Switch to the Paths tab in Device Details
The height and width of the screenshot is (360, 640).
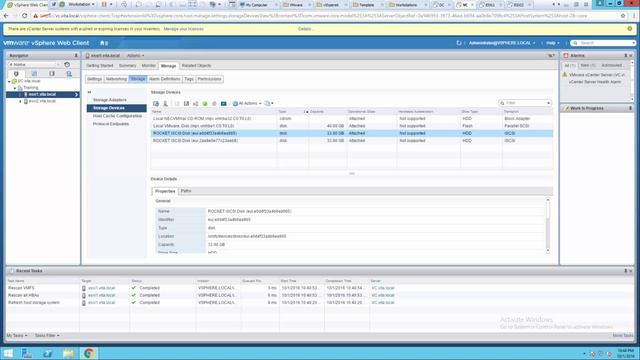[186, 191]
